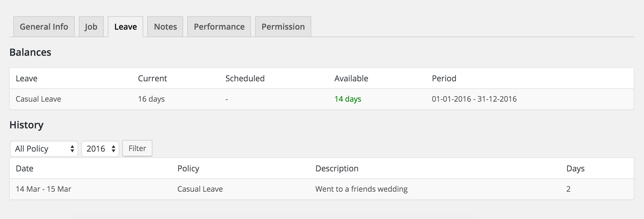Switch to the Job tab

(91, 27)
